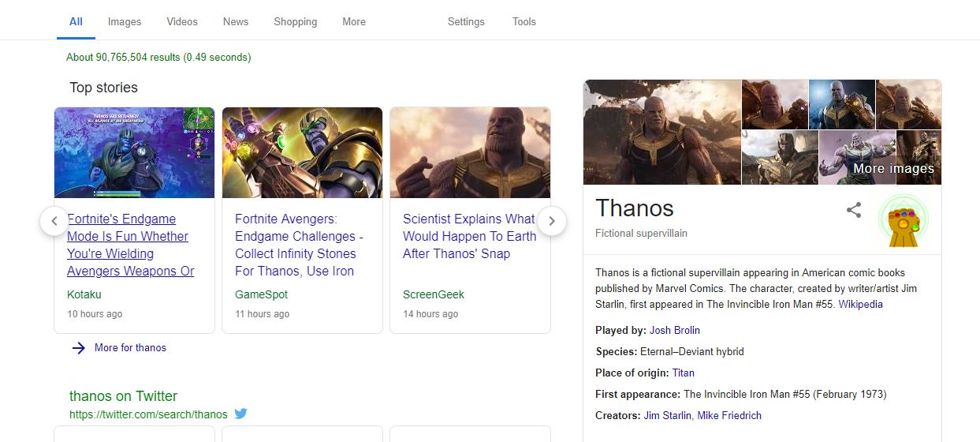Click the share icon beside Thanos title

pos(854,210)
